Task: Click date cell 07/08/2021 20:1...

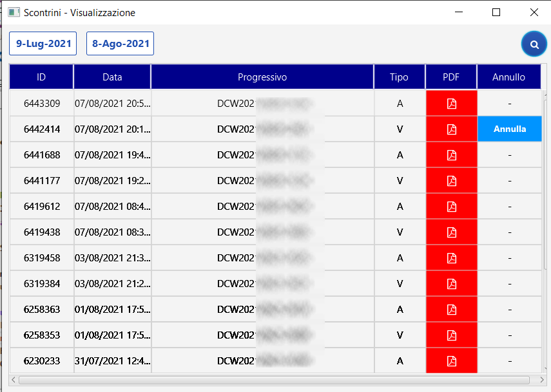Action: coord(112,129)
